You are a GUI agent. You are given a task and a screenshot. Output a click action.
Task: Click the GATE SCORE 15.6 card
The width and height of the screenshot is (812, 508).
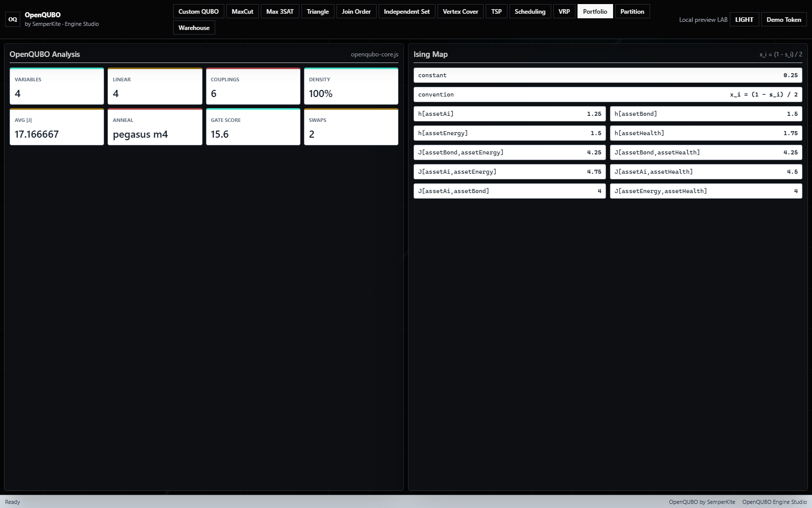[x=253, y=127]
